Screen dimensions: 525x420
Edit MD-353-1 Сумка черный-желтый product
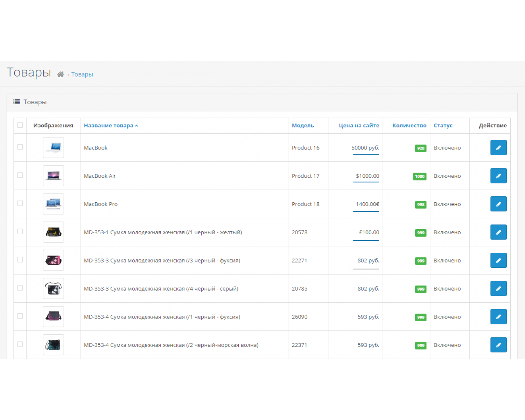click(498, 232)
